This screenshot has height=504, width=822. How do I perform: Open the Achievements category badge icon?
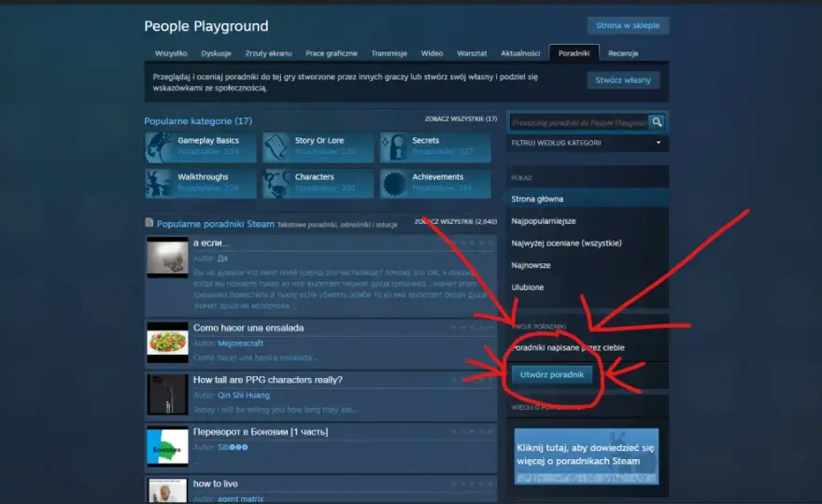[394, 183]
